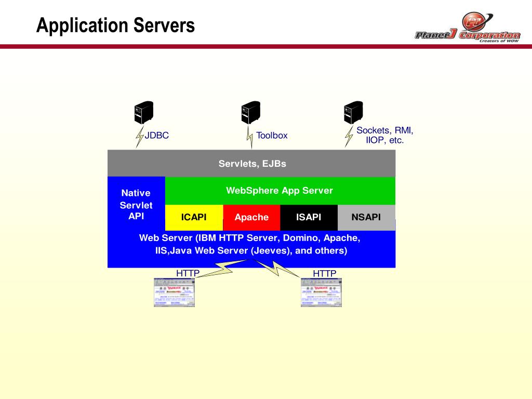Click the lightning bolt beside Sockets, RMI
Screen dimensions: 532x399
click(x=349, y=137)
